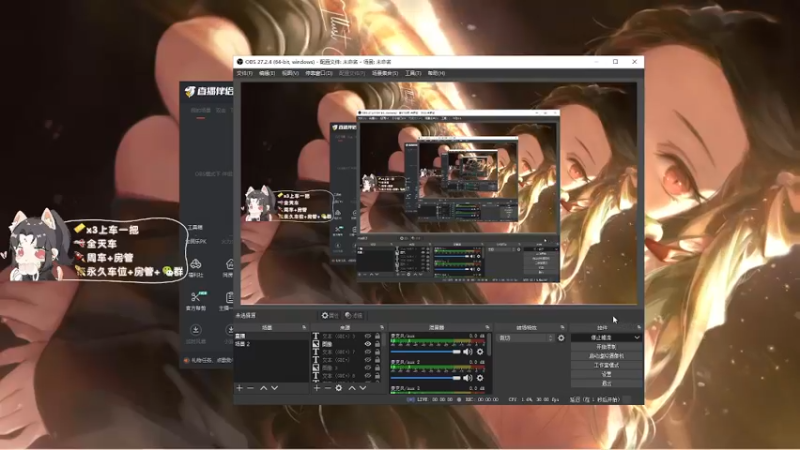The height and width of the screenshot is (450, 800).
Task: Open the 场景集合(S) menu in OBS
Action: click(x=385, y=73)
